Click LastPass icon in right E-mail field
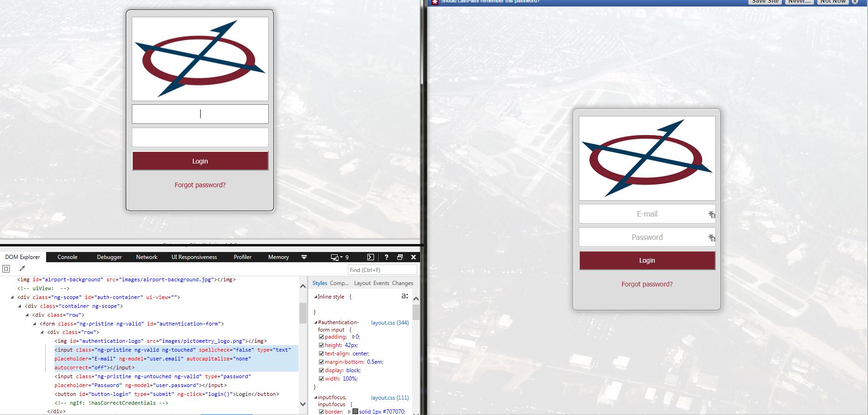868x415 pixels. (712, 214)
